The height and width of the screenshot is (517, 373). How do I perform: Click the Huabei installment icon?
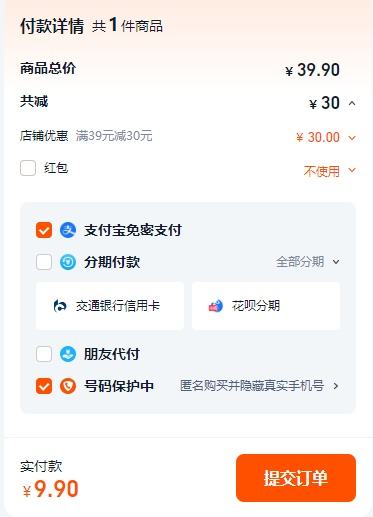click(x=216, y=306)
